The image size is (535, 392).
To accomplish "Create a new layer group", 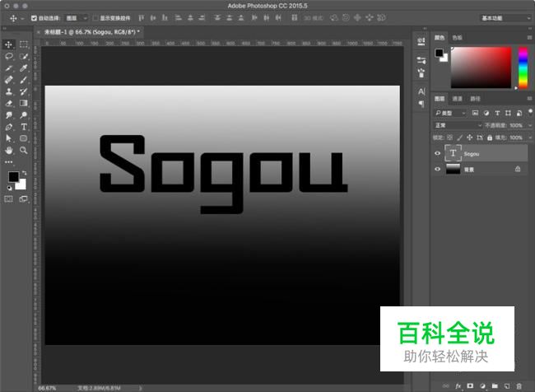I will 495,386.
